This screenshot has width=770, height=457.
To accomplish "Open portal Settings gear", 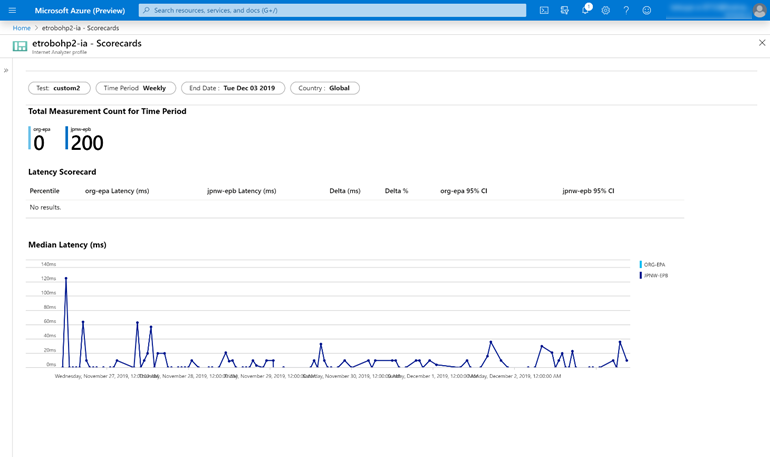I will [x=606, y=10].
